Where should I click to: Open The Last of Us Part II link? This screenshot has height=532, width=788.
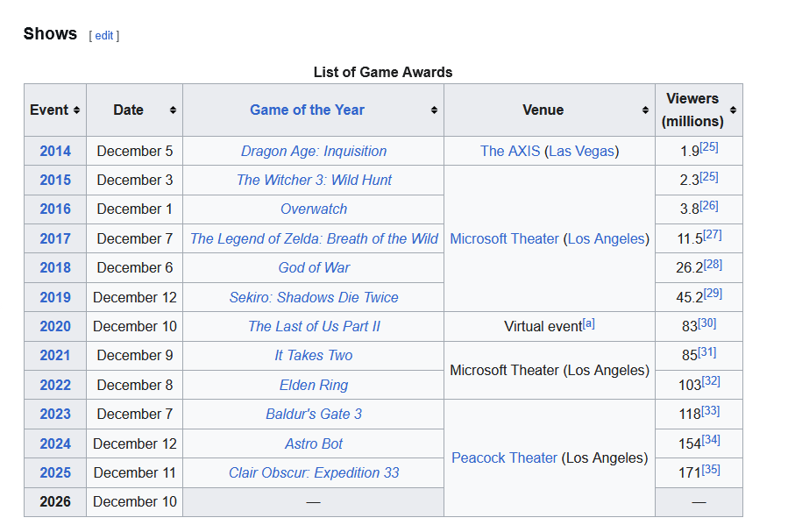[314, 327]
